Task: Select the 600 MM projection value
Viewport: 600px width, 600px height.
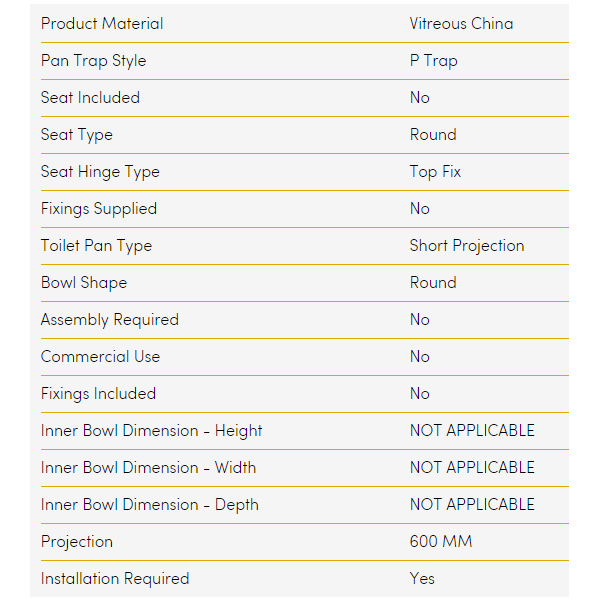Action: coord(440,541)
